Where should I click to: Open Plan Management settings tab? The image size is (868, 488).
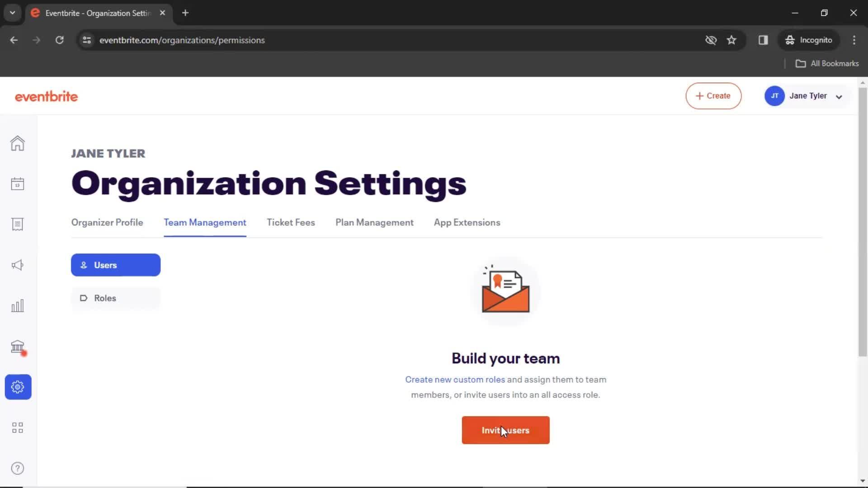click(374, 222)
